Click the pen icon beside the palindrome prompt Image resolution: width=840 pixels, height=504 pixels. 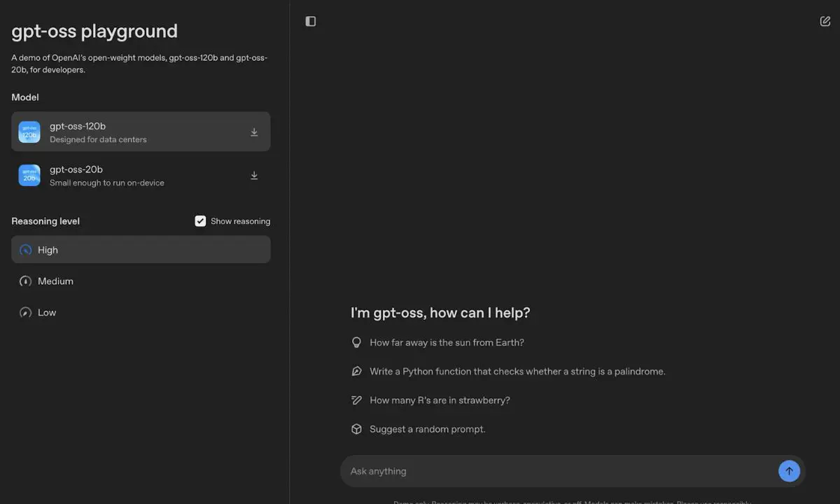(x=356, y=372)
